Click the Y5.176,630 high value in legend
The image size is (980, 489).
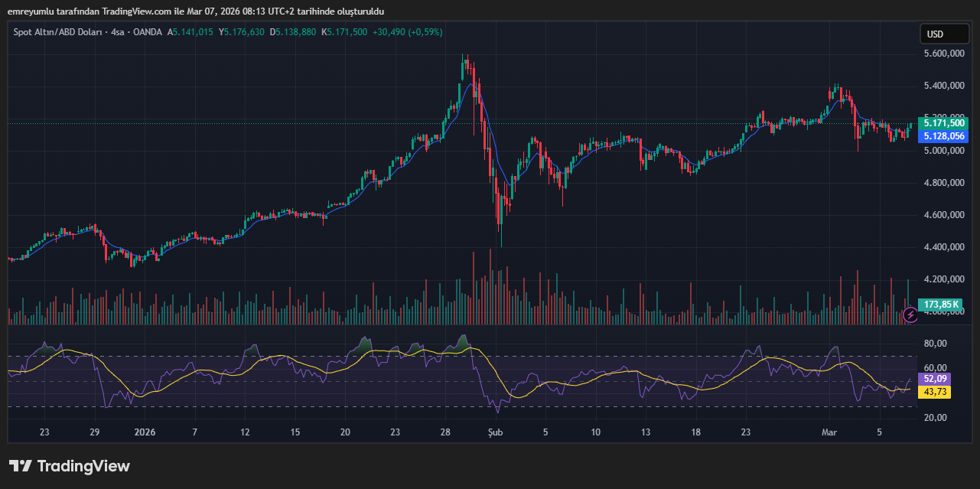[x=242, y=32]
